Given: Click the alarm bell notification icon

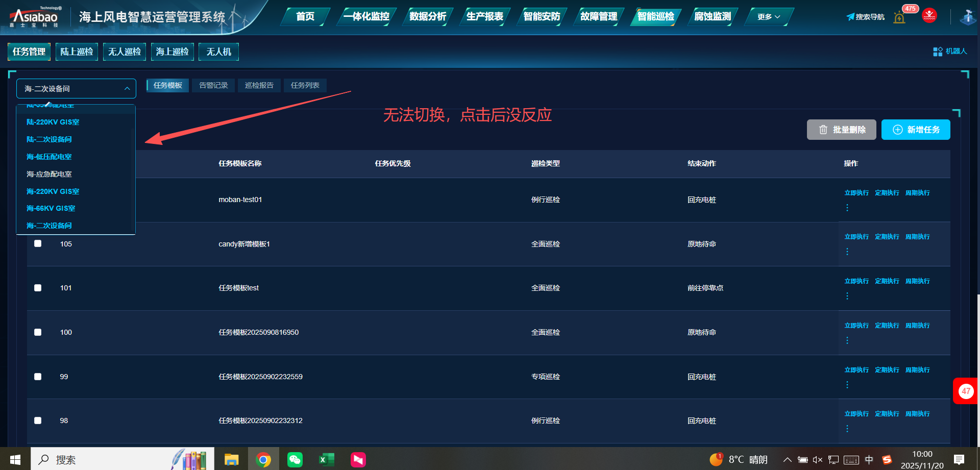Looking at the screenshot, I should click(899, 17).
